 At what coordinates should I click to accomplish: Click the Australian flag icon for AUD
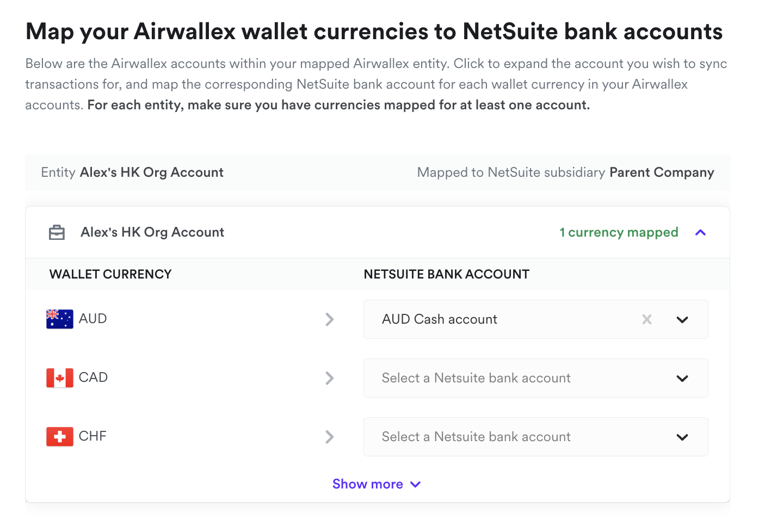point(58,319)
